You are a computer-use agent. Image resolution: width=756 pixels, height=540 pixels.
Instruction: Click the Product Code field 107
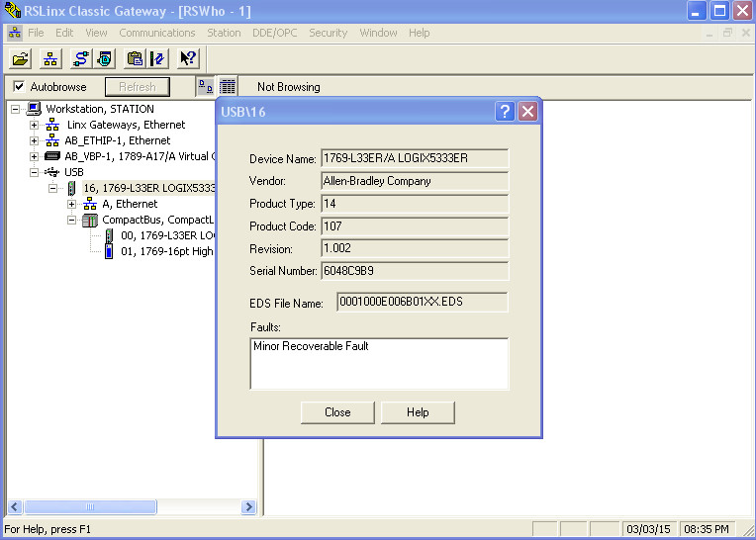[415, 226]
